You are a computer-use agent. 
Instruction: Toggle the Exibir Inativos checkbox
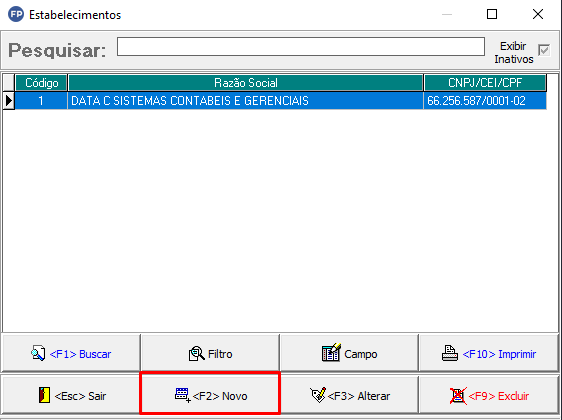(x=544, y=50)
